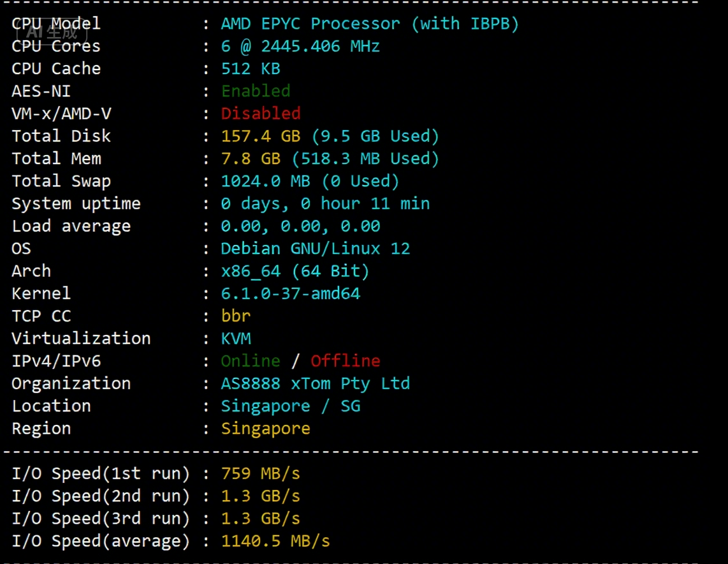Click the TCP CC bbr value
This screenshot has height=564, width=728.
click(236, 316)
